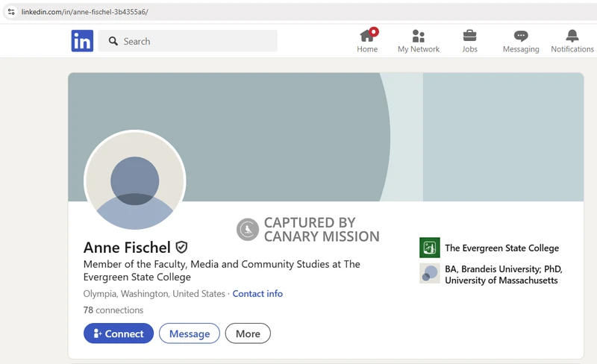Click the Notifications label
The height and width of the screenshot is (364, 597).
pos(572,49)
